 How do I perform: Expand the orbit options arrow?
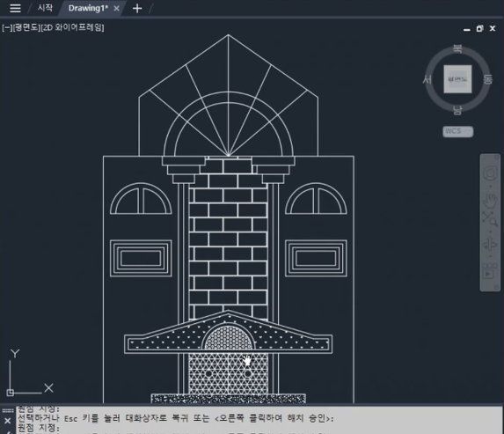tap(491, 257)
